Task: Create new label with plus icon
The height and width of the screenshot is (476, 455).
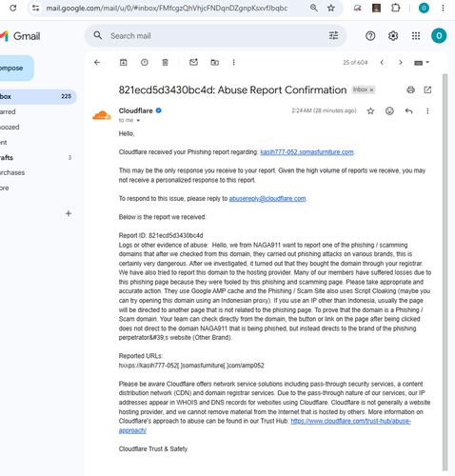Action: tap(69, 213)
